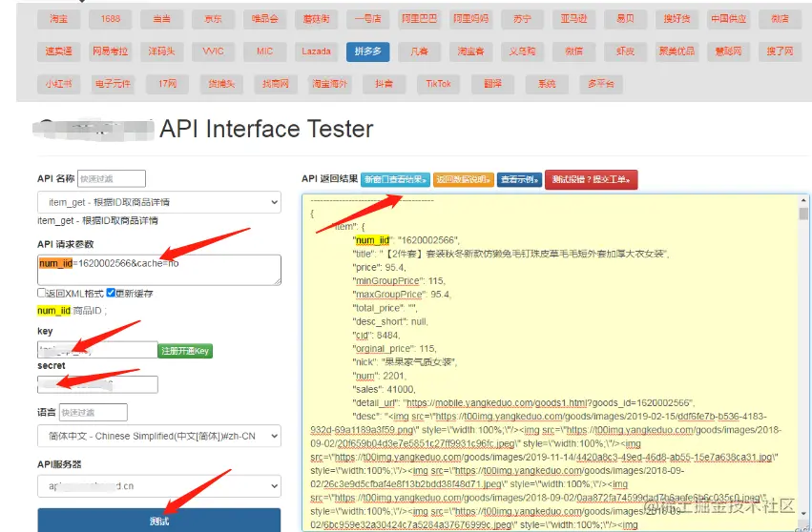Open 返回数据说明 documentation button
The image size is (812, 532).
pos(464,179)
